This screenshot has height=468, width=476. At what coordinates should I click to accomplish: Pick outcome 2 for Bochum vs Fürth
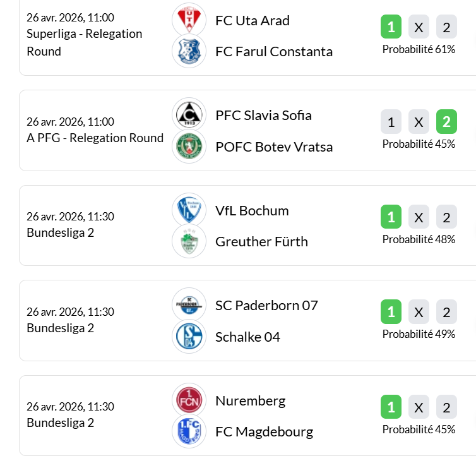pyautogui.click(x=446, y=217)
